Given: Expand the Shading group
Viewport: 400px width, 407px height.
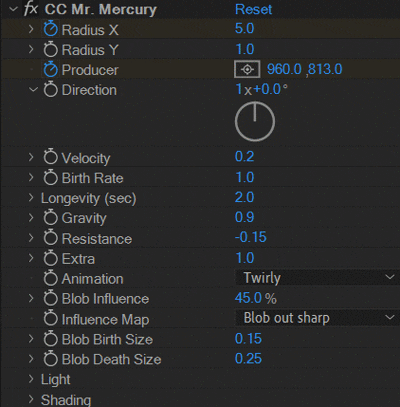Looking at the screenshot, I should (x=31, y=399).
